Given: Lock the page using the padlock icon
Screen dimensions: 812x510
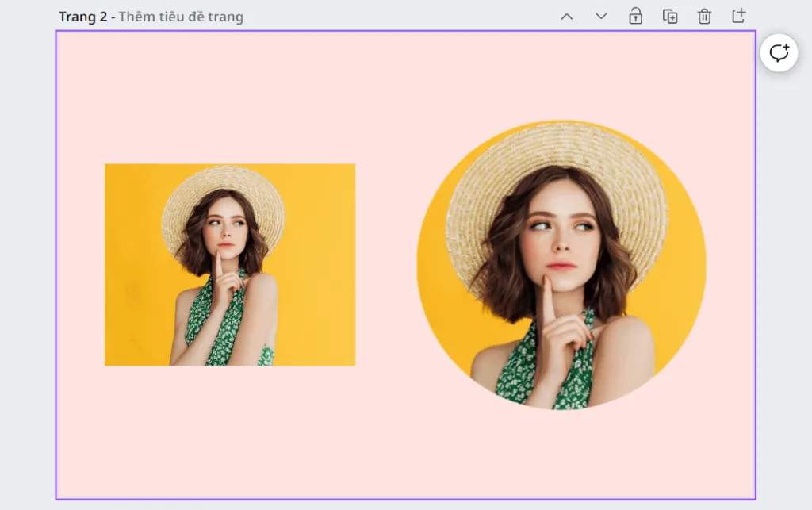Looking at the screenshot, I should click(635, 16).
